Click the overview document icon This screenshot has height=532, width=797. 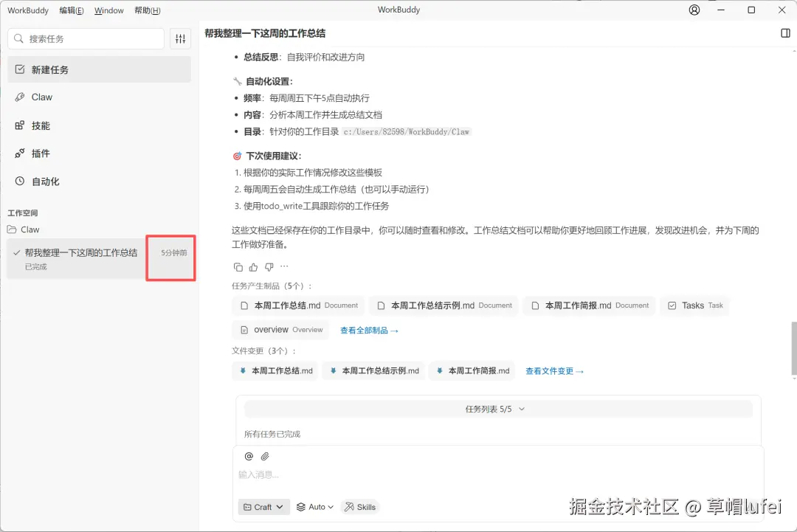click(x=244, y=331)
